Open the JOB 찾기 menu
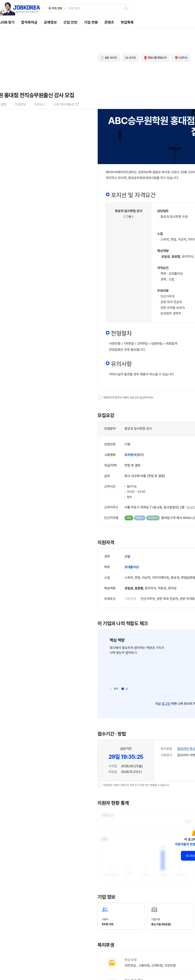195x980 pixels. (7, 22)
